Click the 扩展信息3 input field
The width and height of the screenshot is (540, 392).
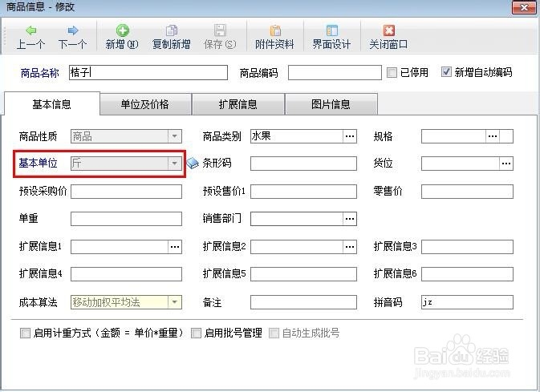467,246
